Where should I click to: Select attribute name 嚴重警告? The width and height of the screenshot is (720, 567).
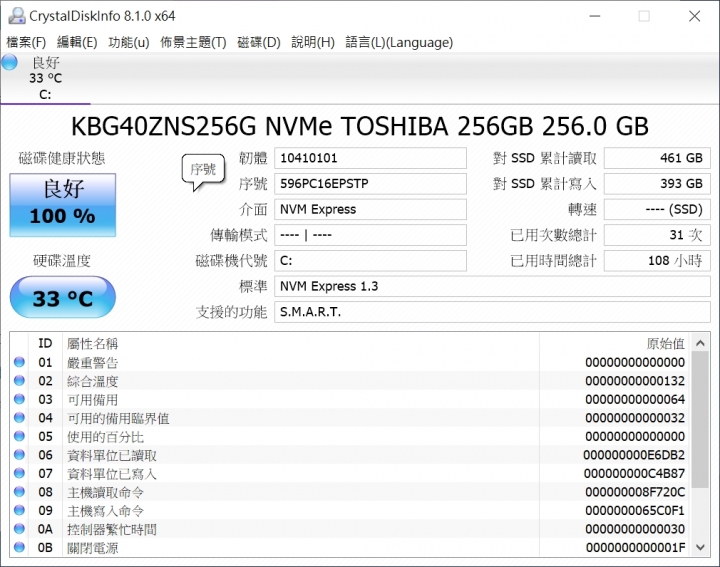coord(93,363)
